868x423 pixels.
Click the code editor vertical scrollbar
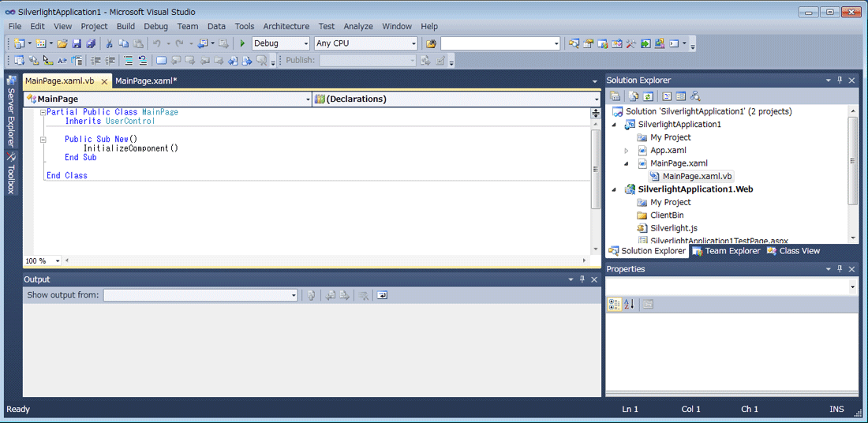(x=596, y=169)
